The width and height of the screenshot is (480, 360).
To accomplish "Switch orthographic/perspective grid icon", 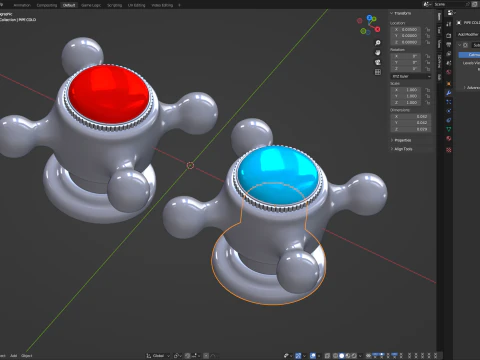I will coord(378,72).
